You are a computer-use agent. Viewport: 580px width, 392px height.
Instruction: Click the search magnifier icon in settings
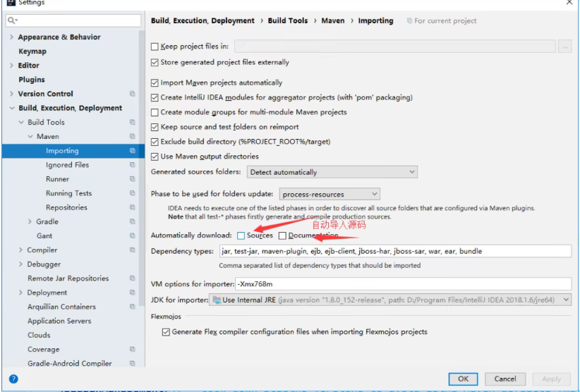coord(12,20)
